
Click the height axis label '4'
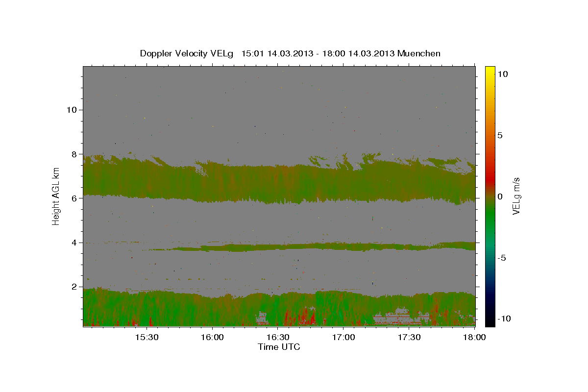point(74,243)
